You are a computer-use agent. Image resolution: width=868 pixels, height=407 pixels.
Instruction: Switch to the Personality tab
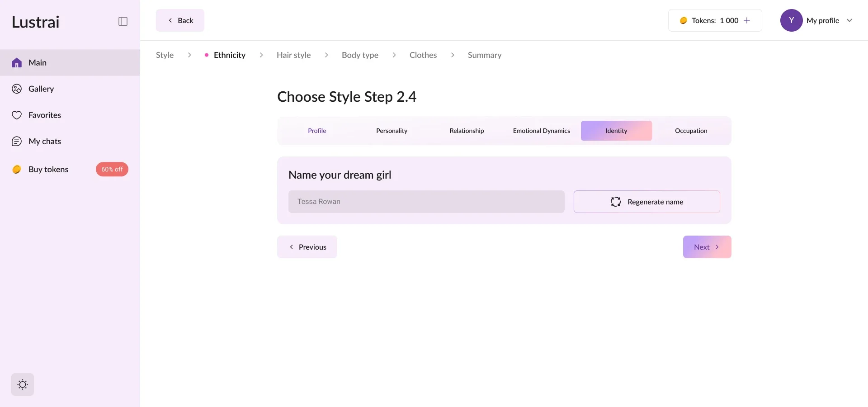click(392, 131)
